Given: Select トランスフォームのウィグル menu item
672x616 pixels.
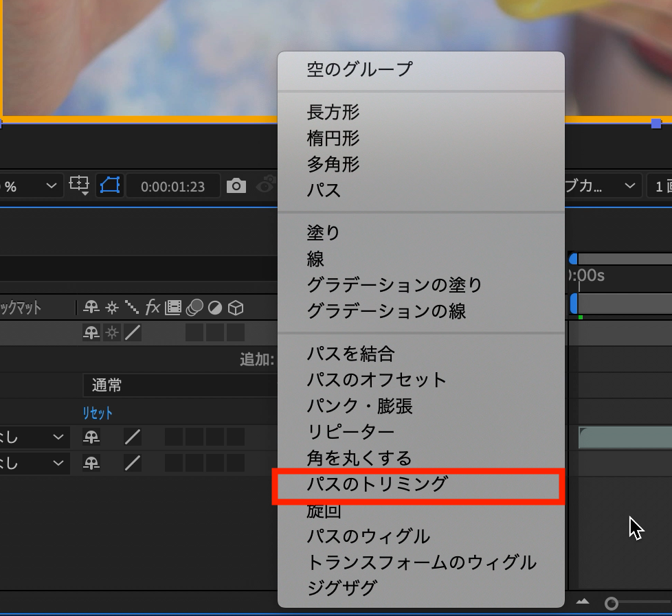Looking at the screenshot, I should point(421,562).
